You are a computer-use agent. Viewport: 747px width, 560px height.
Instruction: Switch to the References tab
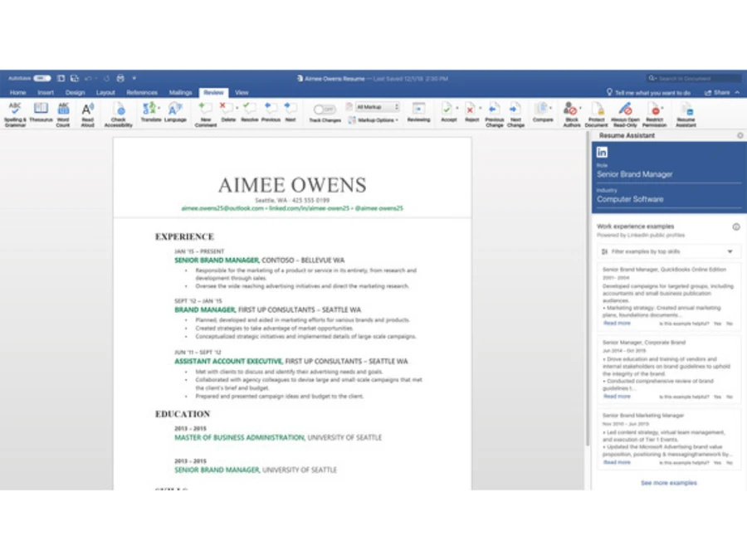pyautogui.click(x=142, y=92)
